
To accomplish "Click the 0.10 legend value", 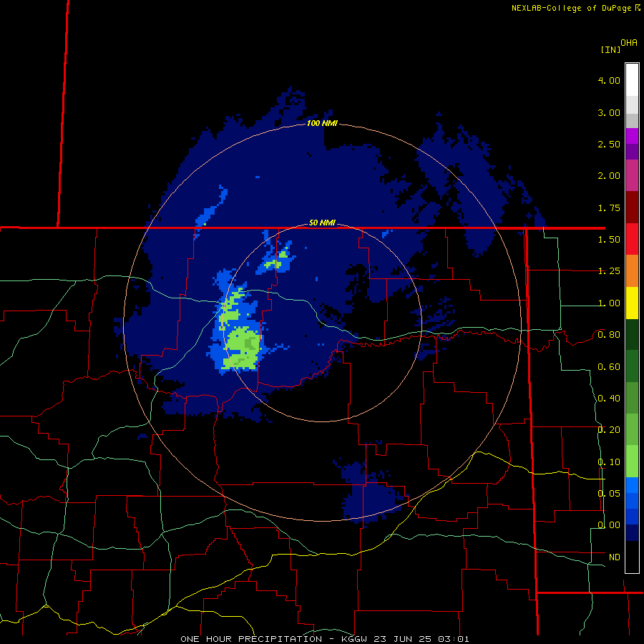I will point(609,462).
